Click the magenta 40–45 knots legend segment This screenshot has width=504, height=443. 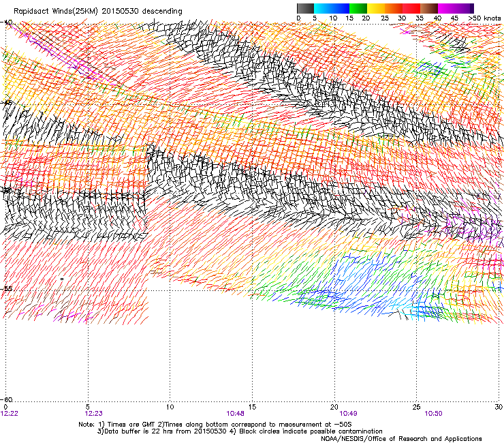click(447, 8)
